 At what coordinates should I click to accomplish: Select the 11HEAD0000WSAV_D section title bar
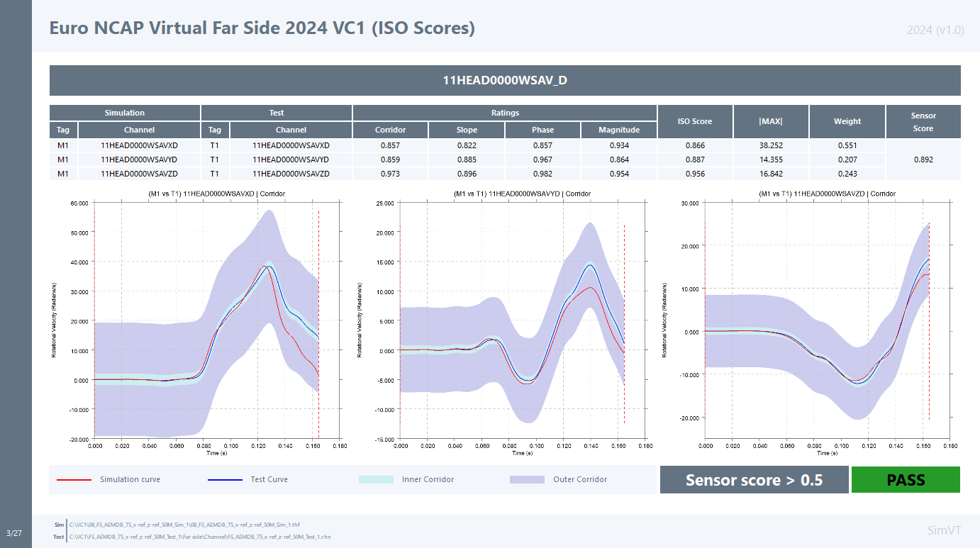tap(505, 80)
